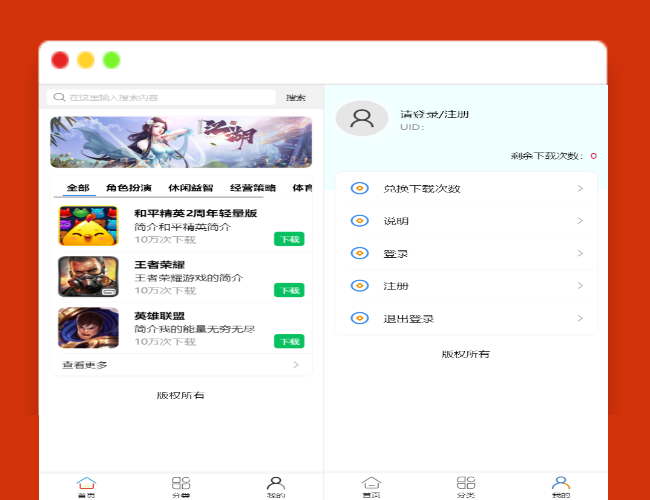Open the 注册 menu row

click(x=466, y=286)
